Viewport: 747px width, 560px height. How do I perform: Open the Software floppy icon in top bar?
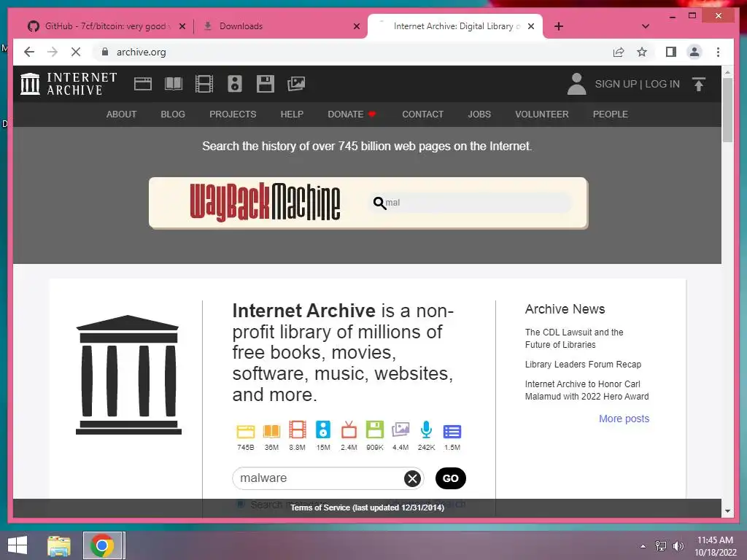(x=266, y=84)
